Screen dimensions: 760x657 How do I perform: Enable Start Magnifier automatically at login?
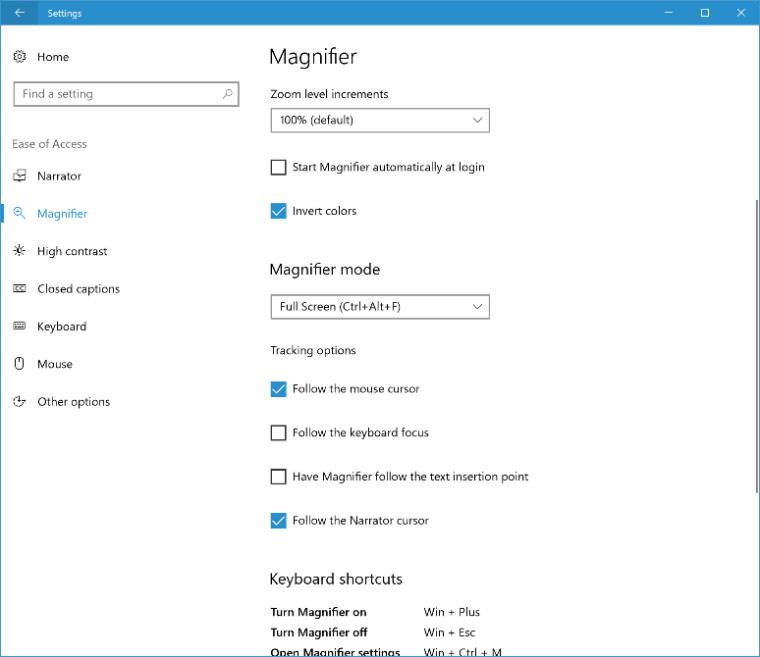278,167
